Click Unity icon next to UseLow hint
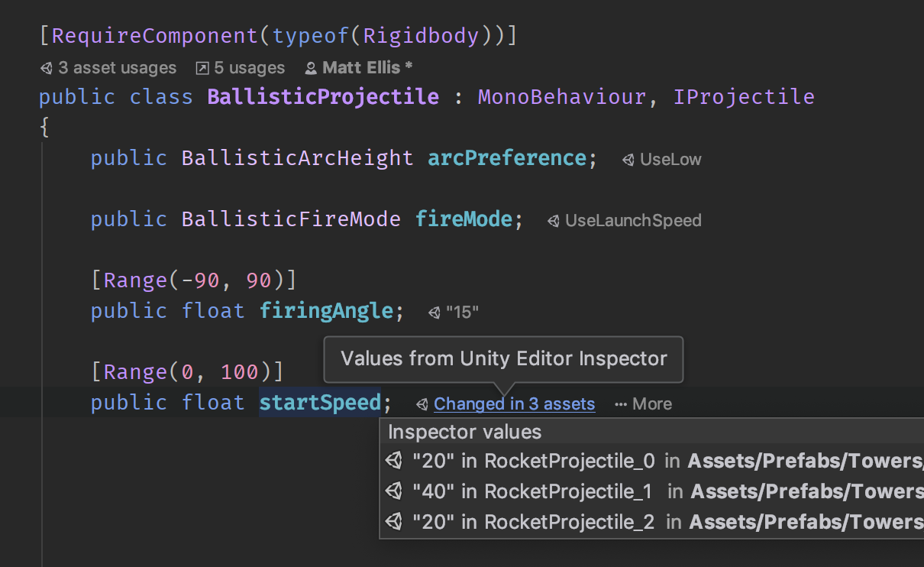The image size is (924, 567). tap(628, 160)
